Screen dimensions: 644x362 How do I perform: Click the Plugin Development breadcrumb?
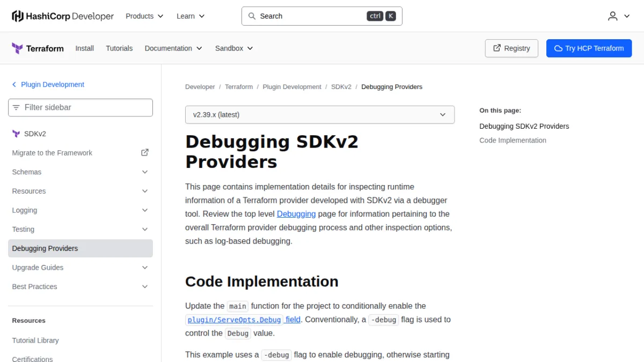[x=292, y=87]
